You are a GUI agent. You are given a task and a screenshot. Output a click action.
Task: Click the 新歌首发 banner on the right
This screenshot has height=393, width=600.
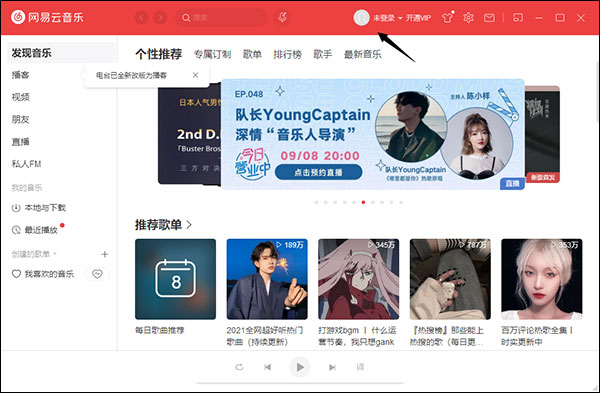[x=542, y=134]
